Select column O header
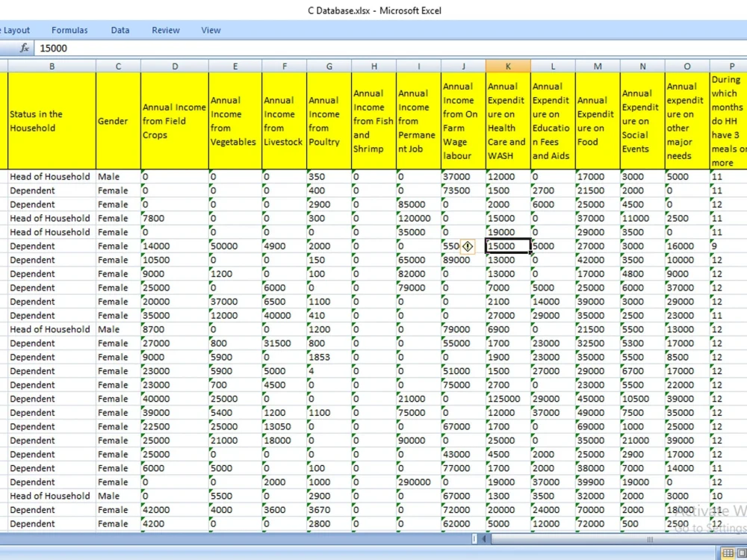 [x=687, y=66]
